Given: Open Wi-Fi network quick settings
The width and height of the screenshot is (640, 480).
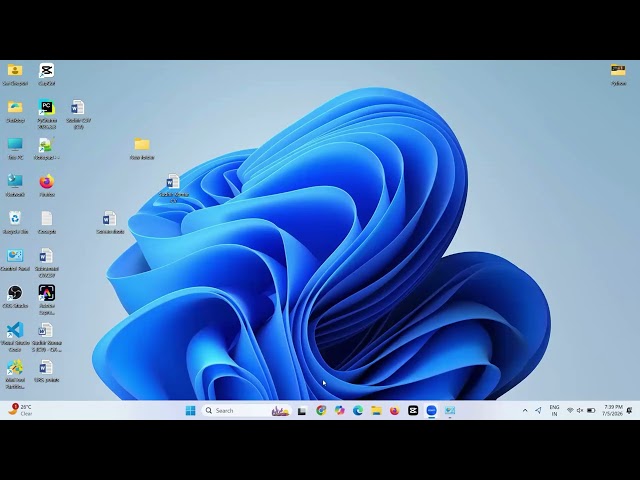Looking at the screenshot, I should 570,411.
